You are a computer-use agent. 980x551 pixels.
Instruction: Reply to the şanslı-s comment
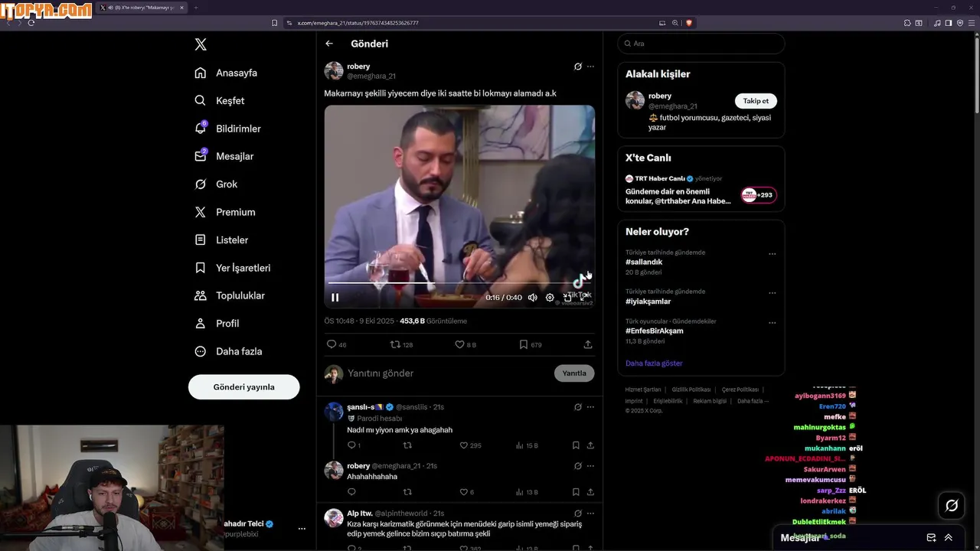click(354, 445)
